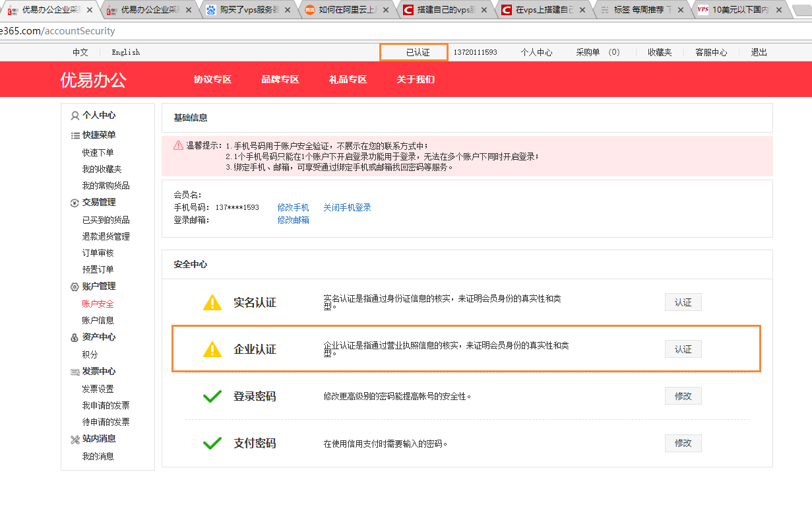Close the 搭建自己的vps browser tab
The width and height of the screenshot is (812, 507).
[485, 10]
